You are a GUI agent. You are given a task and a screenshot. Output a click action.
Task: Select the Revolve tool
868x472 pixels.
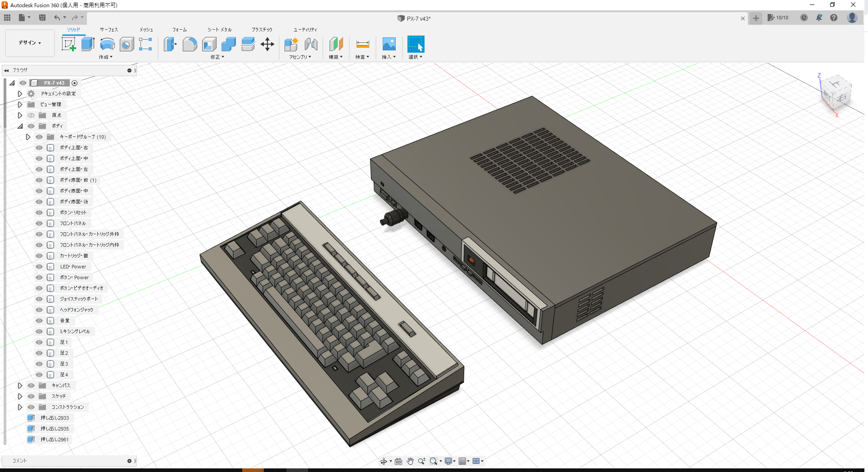tap(107, 44)
